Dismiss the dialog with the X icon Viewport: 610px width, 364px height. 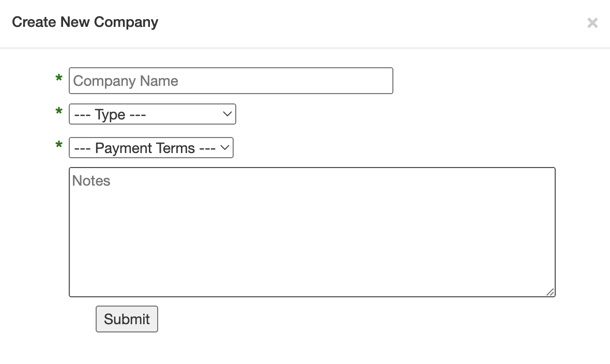(592, 23)
